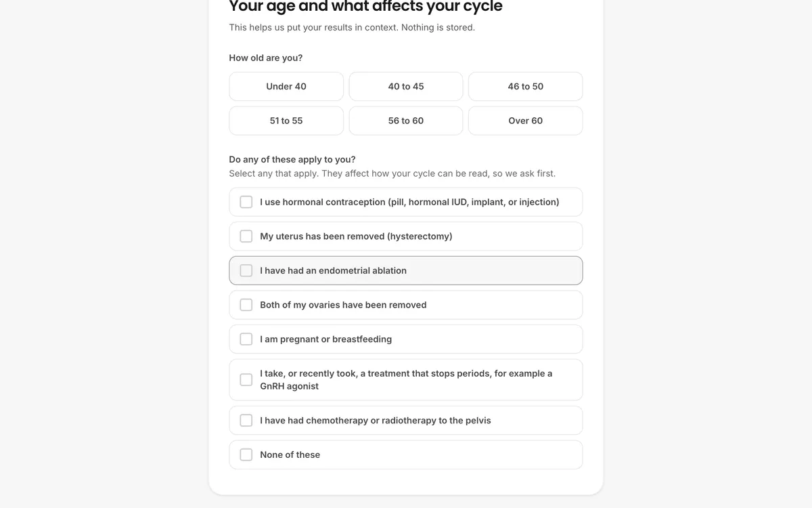The image size is (812, 508).
Task: Click the 'None of these' option label
Action: point(290,455)
